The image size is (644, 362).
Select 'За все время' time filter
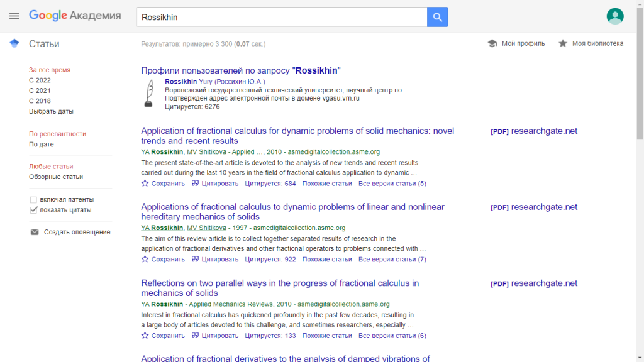point(50,70)
